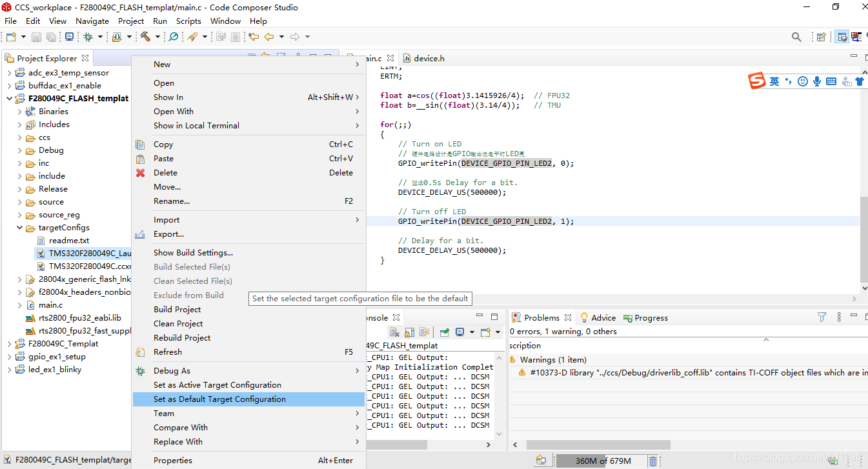This screenshot has width=868, height=469.
Task: Open the Run menu in menu bar
Action: [160, 21]
